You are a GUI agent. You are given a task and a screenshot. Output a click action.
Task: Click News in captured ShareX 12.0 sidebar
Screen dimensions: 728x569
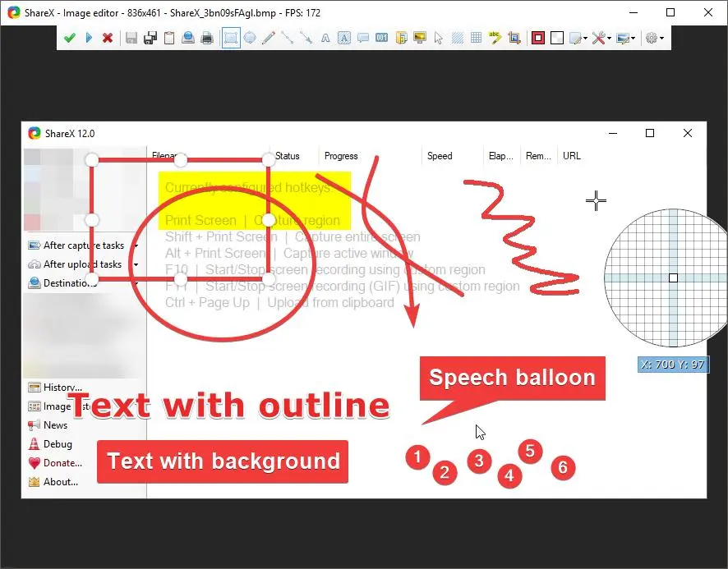[x=48, y=424]
